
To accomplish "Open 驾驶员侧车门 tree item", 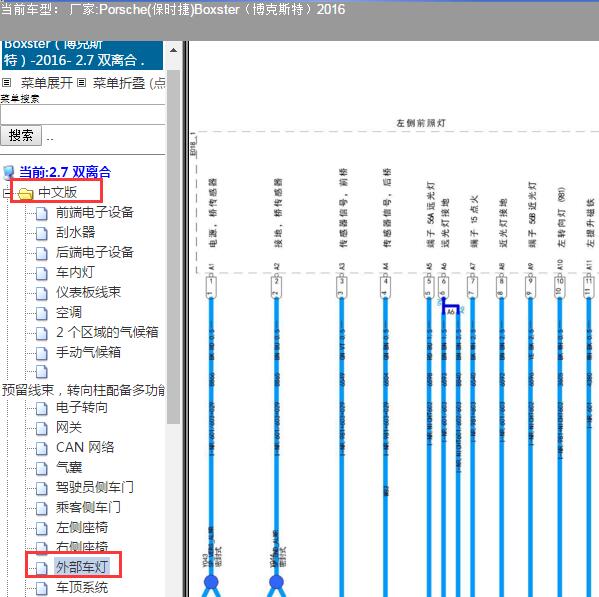I will (x=95, y=487).
